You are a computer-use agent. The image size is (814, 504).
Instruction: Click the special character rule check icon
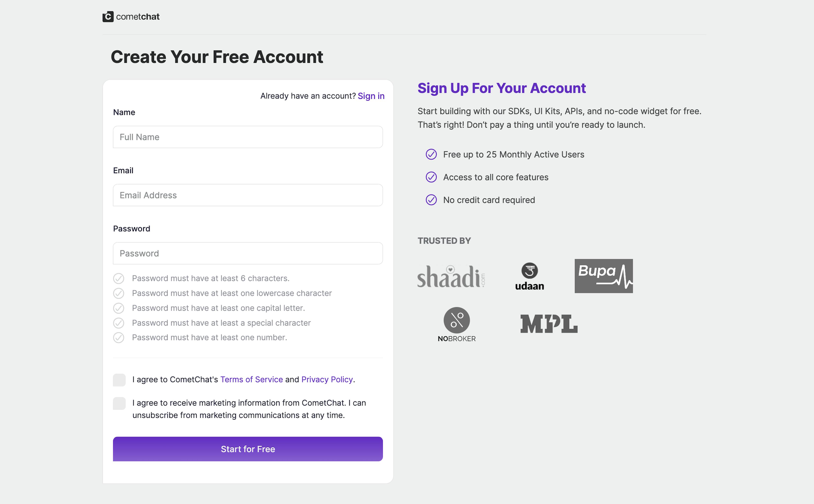(x=118, y=323)
